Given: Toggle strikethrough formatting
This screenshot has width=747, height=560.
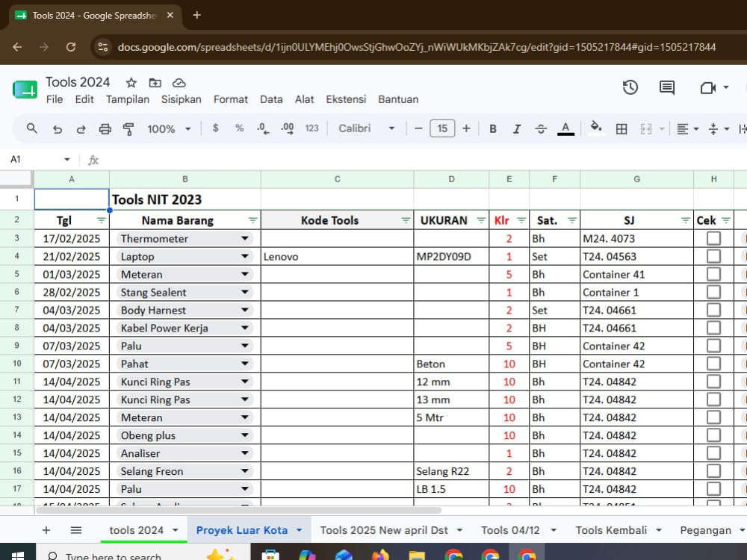Looking at the screenshot, I should (x=541, y=129).
